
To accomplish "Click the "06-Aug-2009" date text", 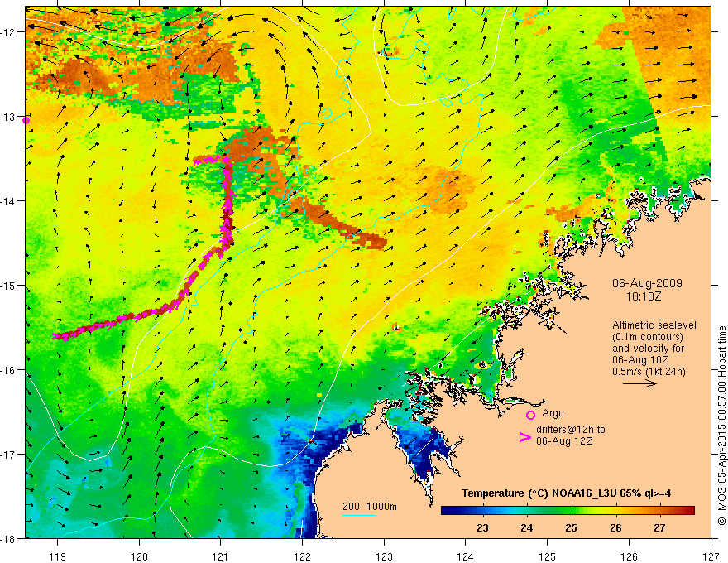I will pyautogui.click(x=647, y=283).
